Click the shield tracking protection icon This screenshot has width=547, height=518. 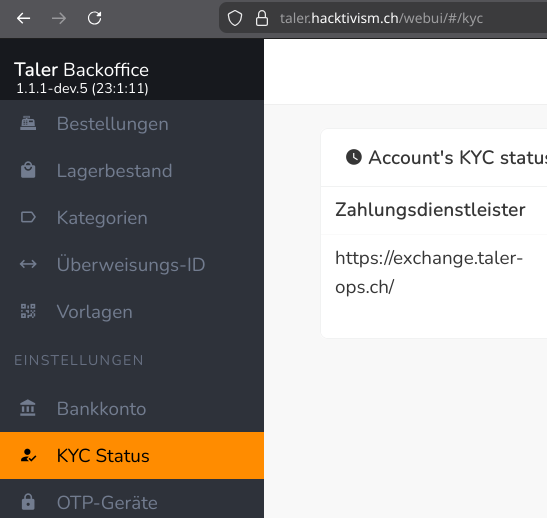[235, 18]
